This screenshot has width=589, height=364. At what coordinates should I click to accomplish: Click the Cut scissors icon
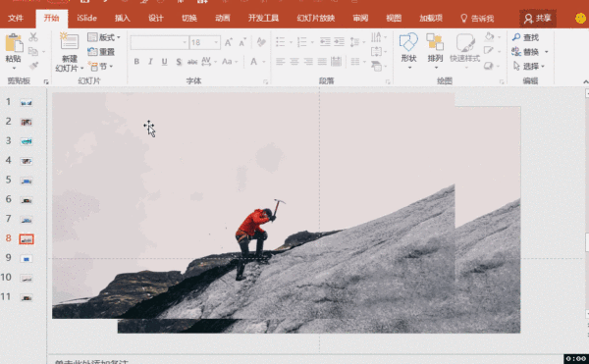[x=33, y=36]
